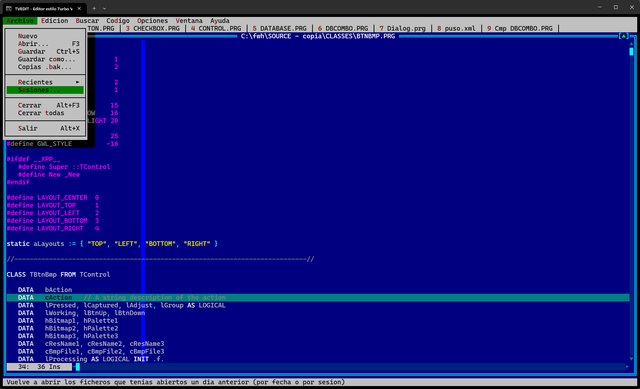This screenshot has height=389, width=640.
Task: Click the terminal icon on TVEDIT tab
Action: (9, 8)
